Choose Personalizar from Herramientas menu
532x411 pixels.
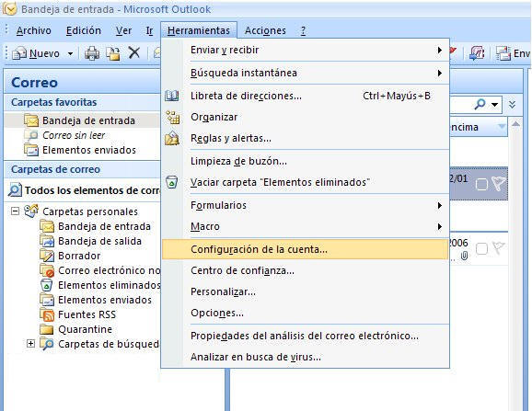click(x=305, y=291)
